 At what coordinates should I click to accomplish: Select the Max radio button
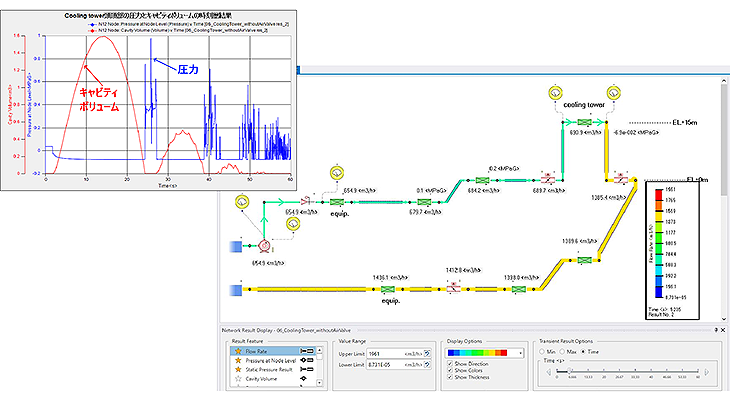pyautogui.click(x=562, y=352)
